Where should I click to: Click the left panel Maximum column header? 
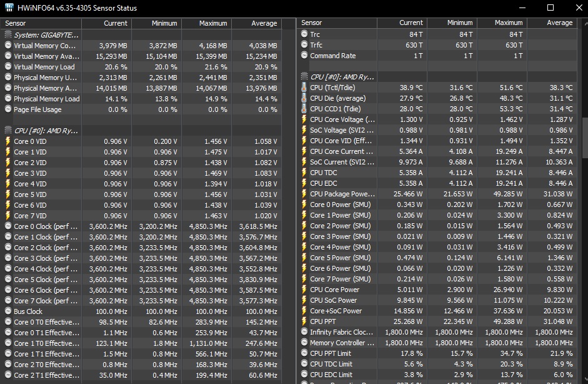(x=207, y=23)
